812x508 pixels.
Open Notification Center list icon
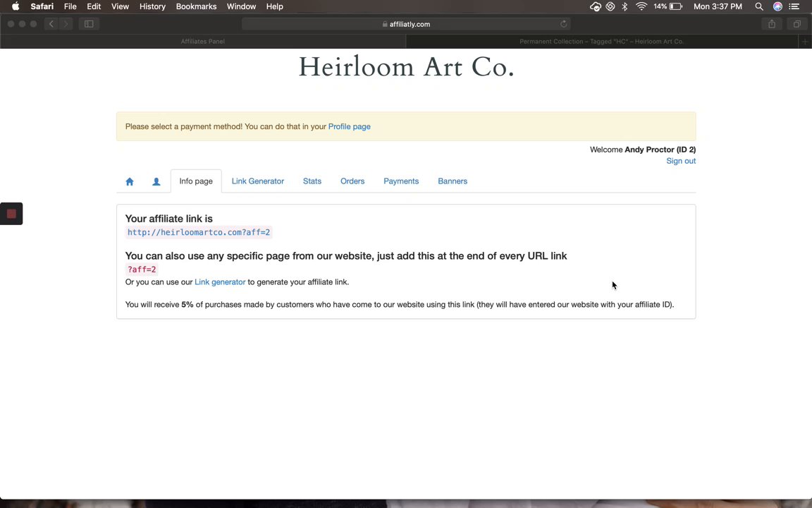click(794, 6)
